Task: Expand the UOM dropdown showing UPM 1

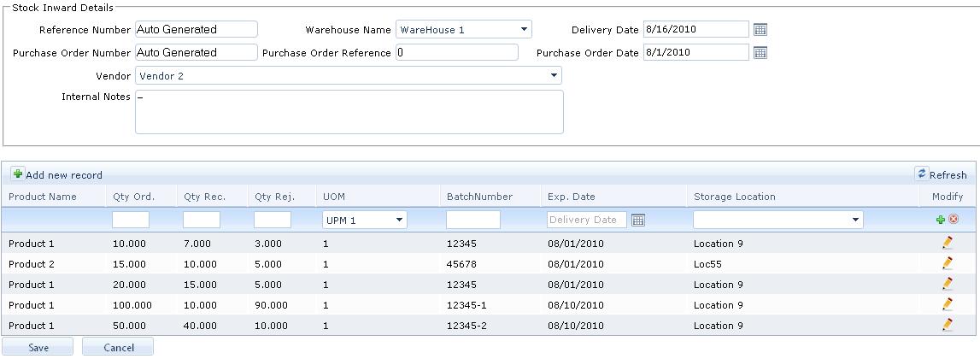Action: (399, 221)
